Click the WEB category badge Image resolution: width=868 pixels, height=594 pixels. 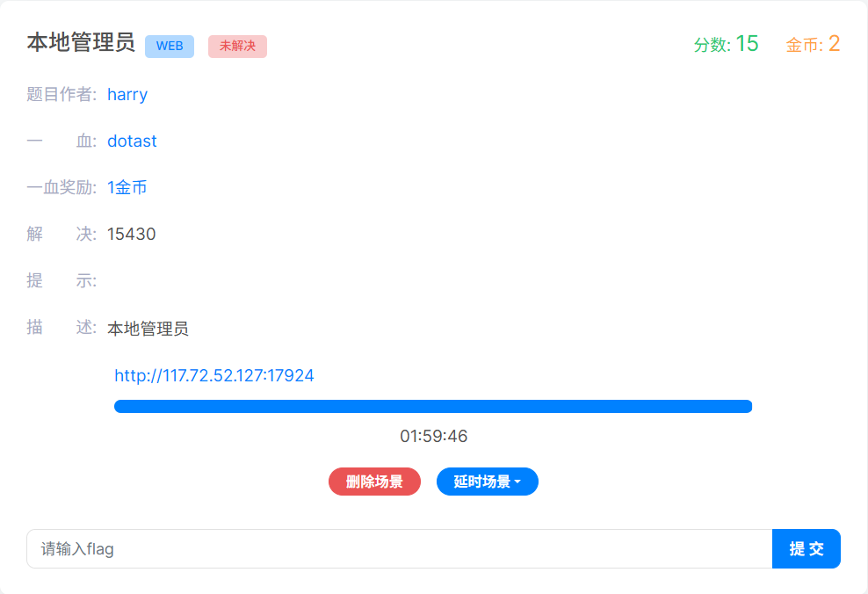pyautogui.click(x=170, y=46)
